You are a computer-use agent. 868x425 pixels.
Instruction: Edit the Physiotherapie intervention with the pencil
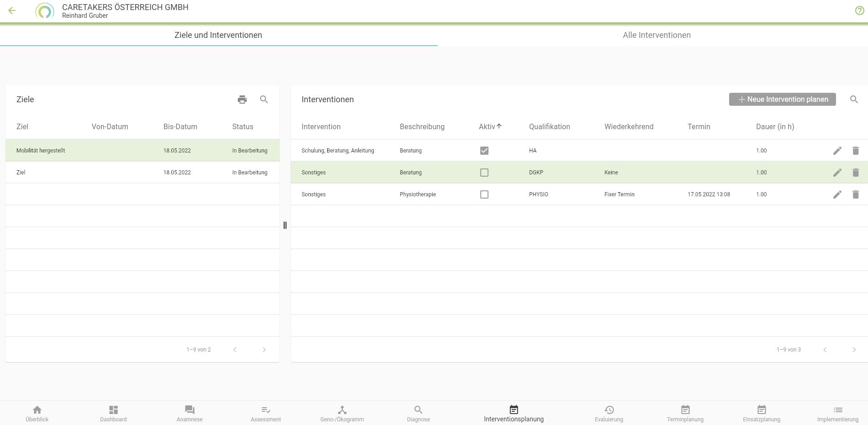pos(837,194)
